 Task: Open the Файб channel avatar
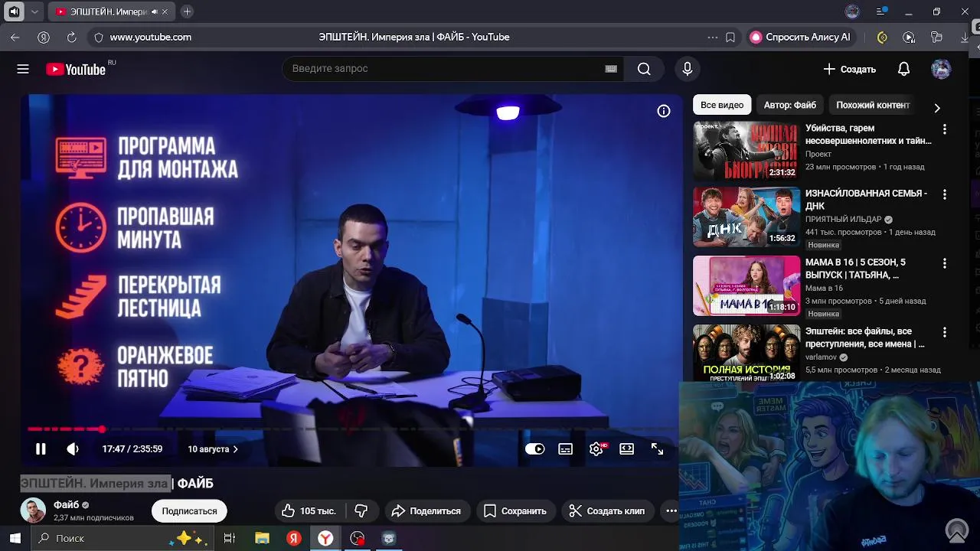pos(33,510)
